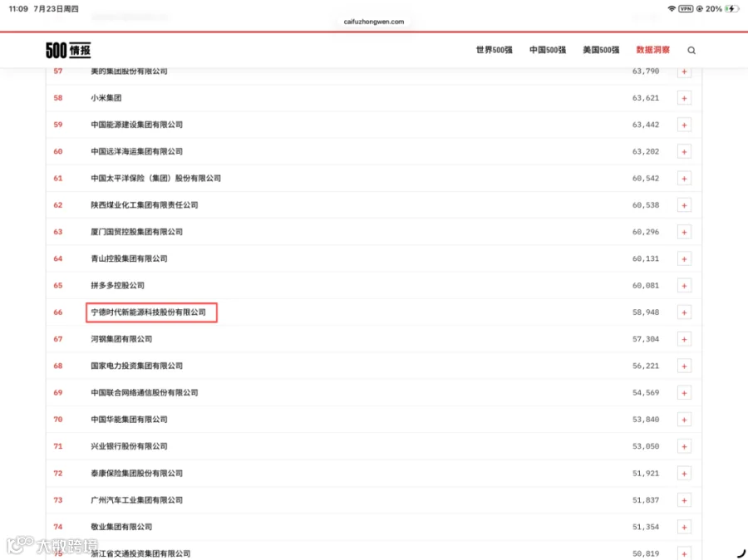Viewport: 748px width, 560px height.
Task: Open the 美国500强 menu
Action: 601,50
